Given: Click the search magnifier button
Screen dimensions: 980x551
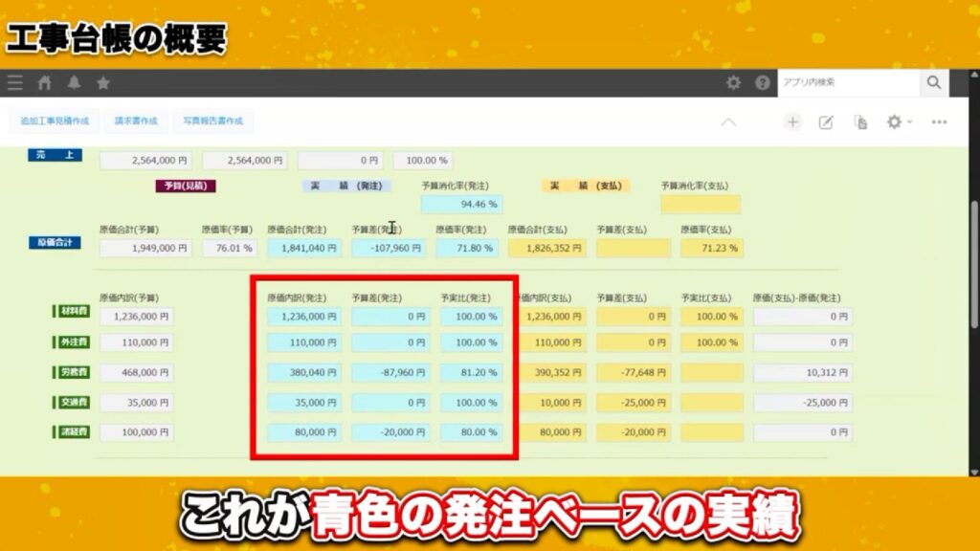Looking at the screenshot, I should tap(934, 82).
